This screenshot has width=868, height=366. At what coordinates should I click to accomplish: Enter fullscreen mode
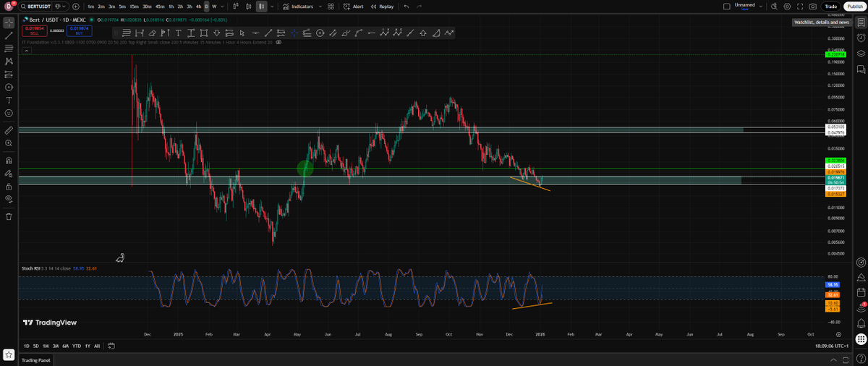click(800, 7)
